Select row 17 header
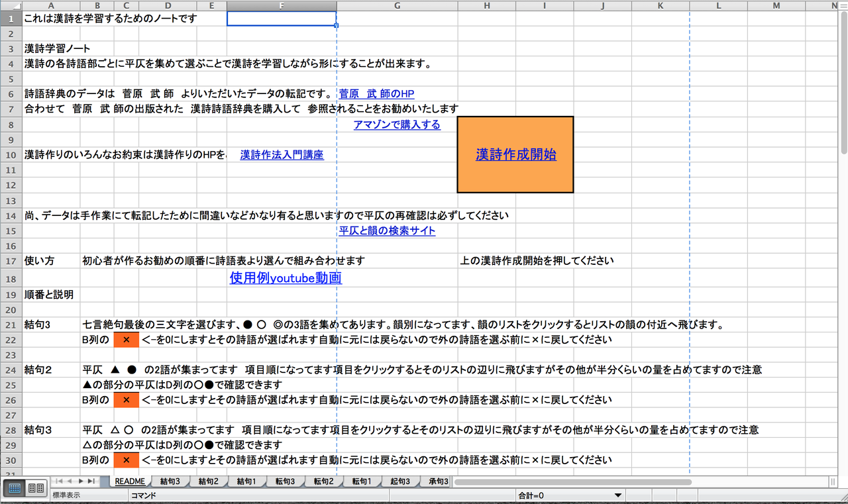Image resolution: width=848 pixels, height=504 pixels. coord(11,260)
